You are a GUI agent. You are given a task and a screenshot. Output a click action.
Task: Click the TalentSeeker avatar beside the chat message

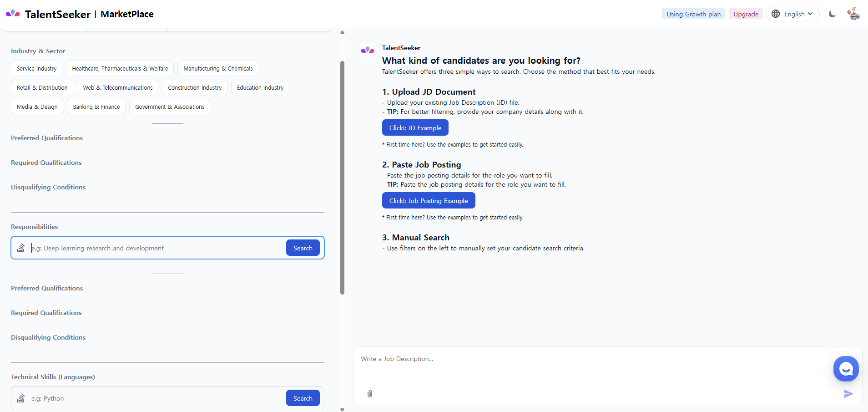point(368,50)
